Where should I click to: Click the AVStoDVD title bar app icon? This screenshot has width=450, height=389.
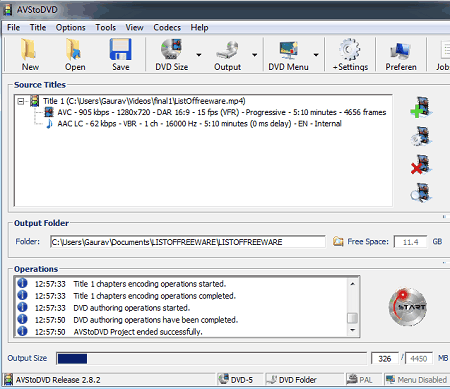[x=7, y=10]
